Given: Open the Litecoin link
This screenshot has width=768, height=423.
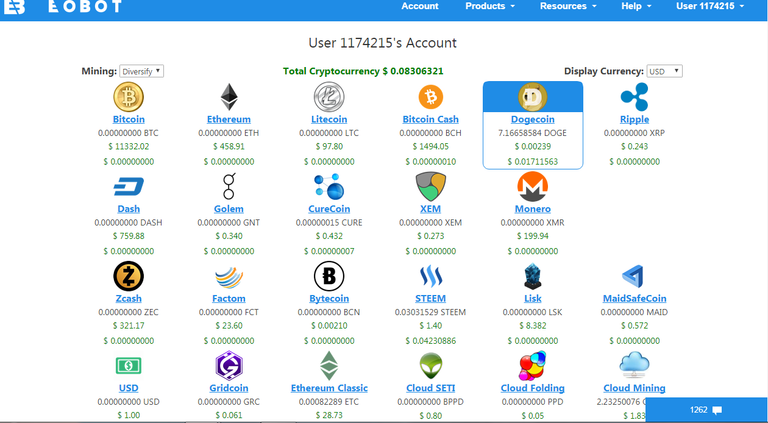Looking at the screenshot, I should 329,119.
